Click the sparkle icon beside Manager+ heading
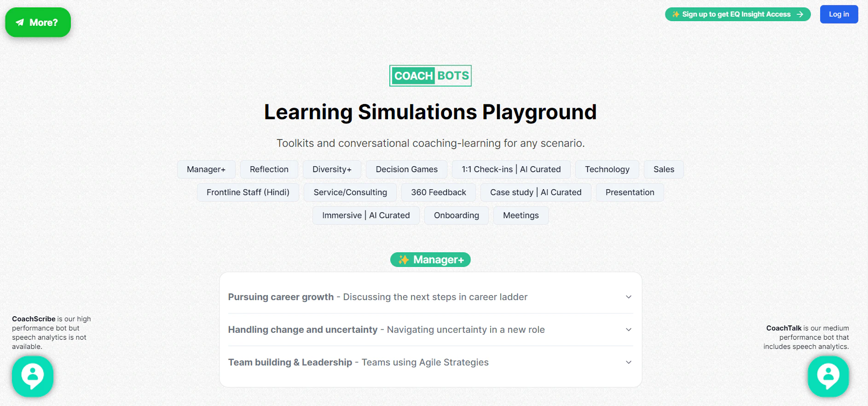 point(404,260)
